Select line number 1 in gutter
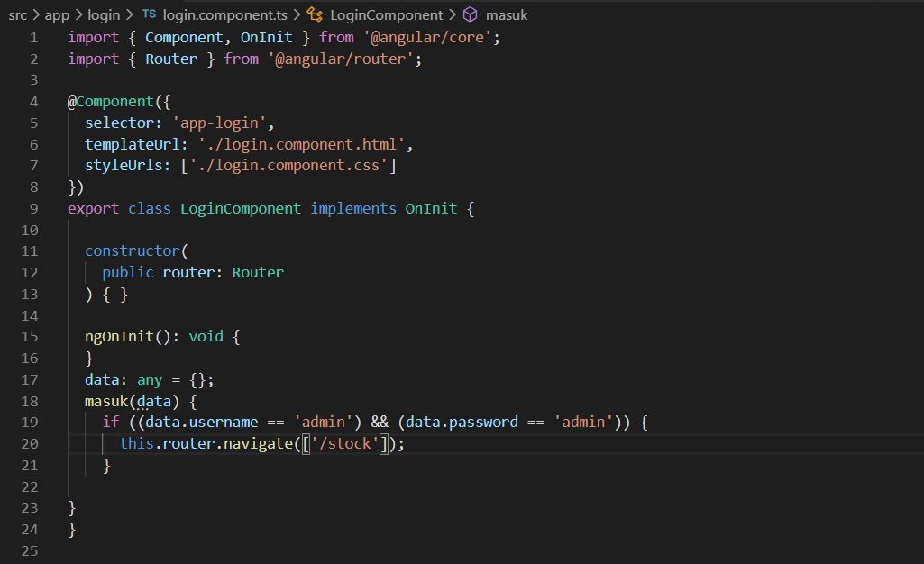This screenshot has height=564, width=924. [33, 38]
